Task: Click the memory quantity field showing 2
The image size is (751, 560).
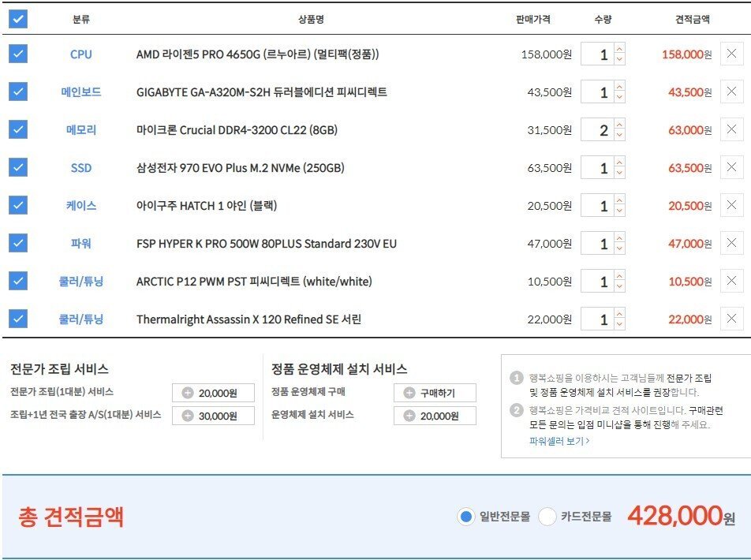Action: (596, 129)
